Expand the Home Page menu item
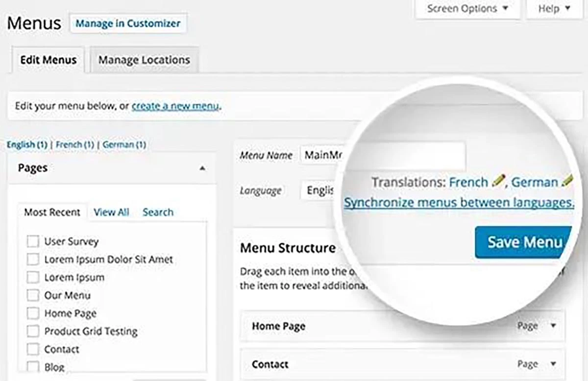This screenshot has width=588, height=381. click(x=554, y=326)
